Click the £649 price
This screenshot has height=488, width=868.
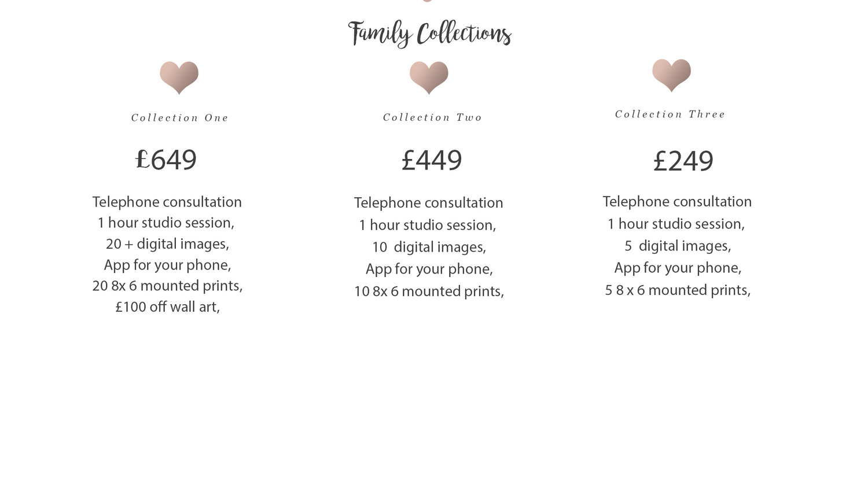coord(167,160)
